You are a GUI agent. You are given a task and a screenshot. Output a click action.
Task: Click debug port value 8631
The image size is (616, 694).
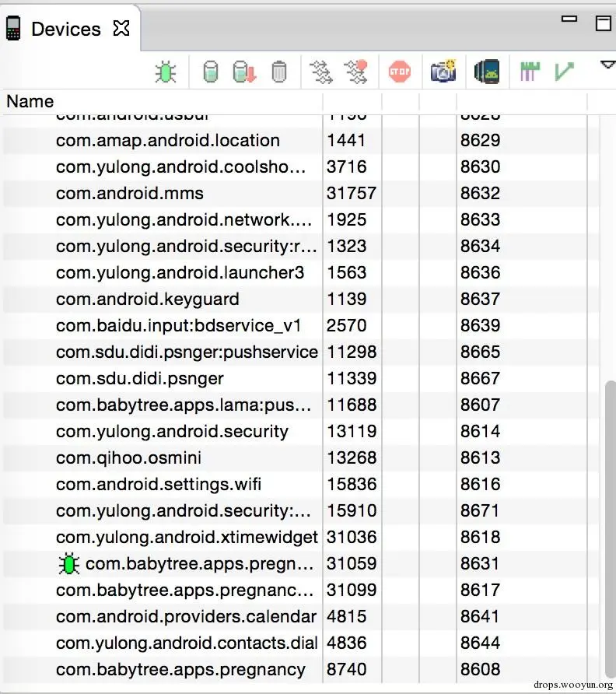pos(479,564)
